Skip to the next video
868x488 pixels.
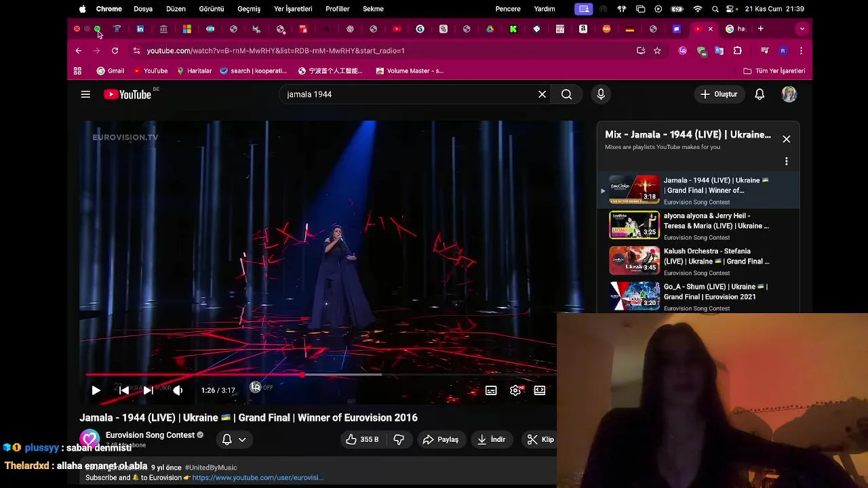(148, 390)
